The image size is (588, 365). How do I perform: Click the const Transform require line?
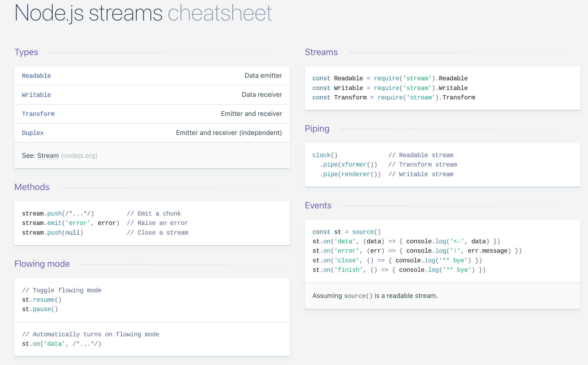coord(393,97)
